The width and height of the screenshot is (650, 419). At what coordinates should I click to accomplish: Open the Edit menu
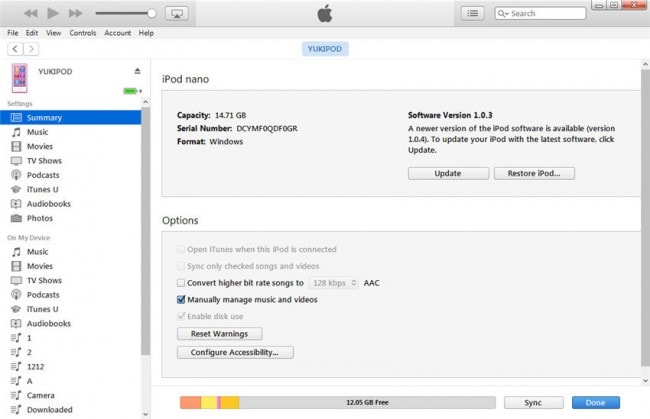pyautogui.click(x=32, y=33)
